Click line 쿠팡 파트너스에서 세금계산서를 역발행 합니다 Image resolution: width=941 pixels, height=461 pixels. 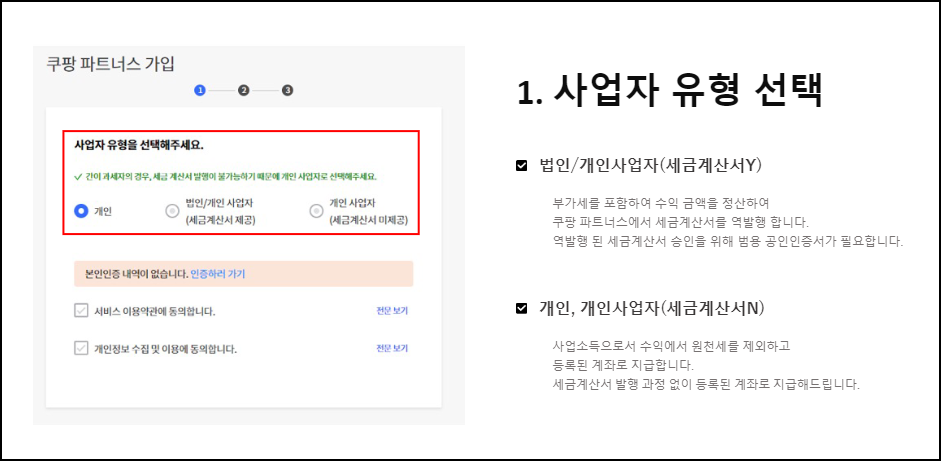click(x=681, y=222)
